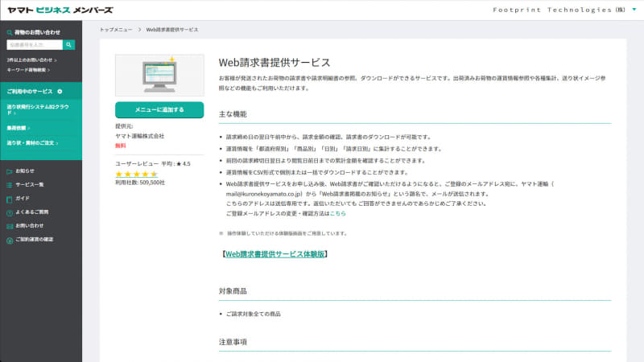Image resolution: width=644 pixels, height=362 pixels.
Task: Select お問い合わせ in the sidebar menu
Action: [x=30, y=226]
